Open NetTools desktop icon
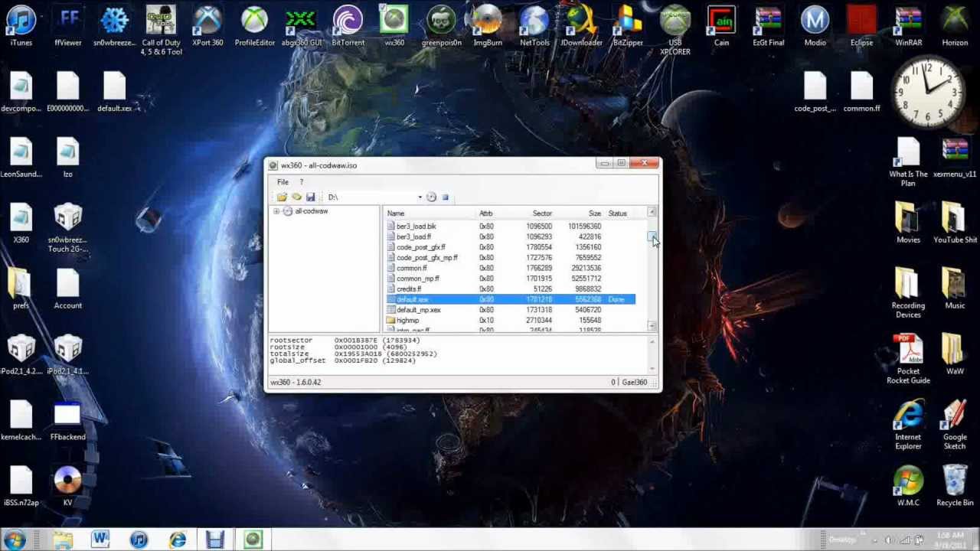Viewport: 980px width, 551px height. 534,26
